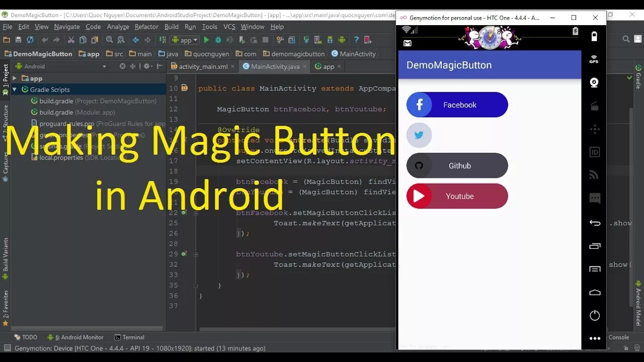This screenshot has width=644, height=362.
Task: Open the TODO tool window
Action: [26, 337]
